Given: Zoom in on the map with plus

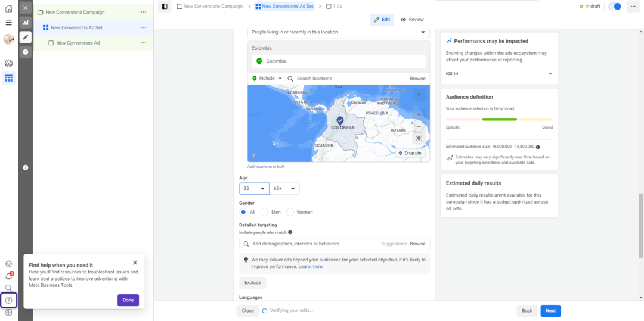Looking at the screenshot, I should pyautogui.click(x=419, y=114).
